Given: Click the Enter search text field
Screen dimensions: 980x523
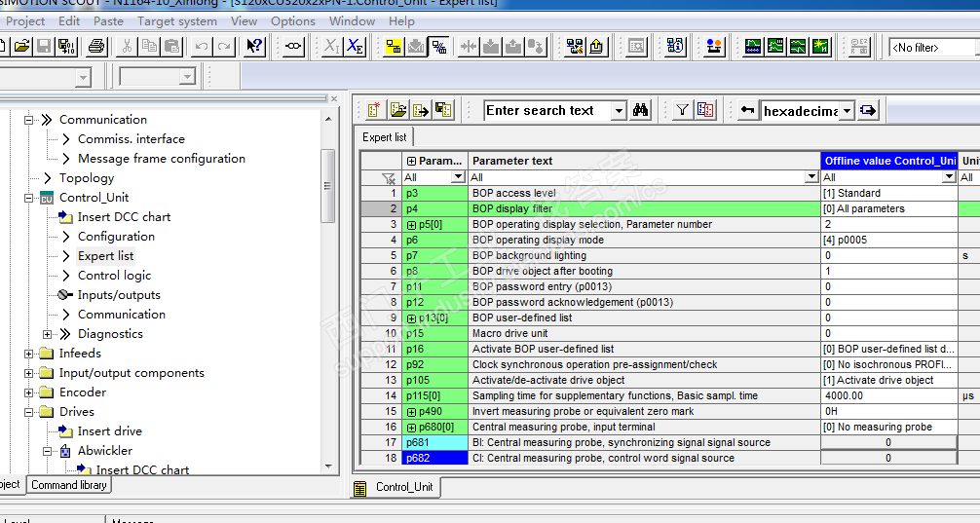Looking at the screenshot, I should (x=547, y=111).
